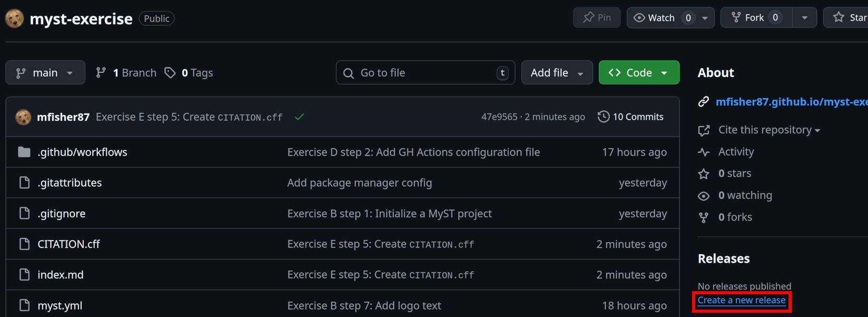This screenshot has height=317, width=868.
Task: Expand the main branch selector dropdown
Action: pyautogui.click(x=45, y=73)
